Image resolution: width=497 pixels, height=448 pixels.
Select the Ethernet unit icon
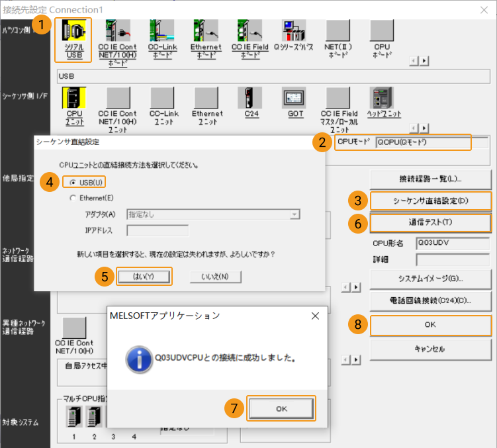(206, 98)
